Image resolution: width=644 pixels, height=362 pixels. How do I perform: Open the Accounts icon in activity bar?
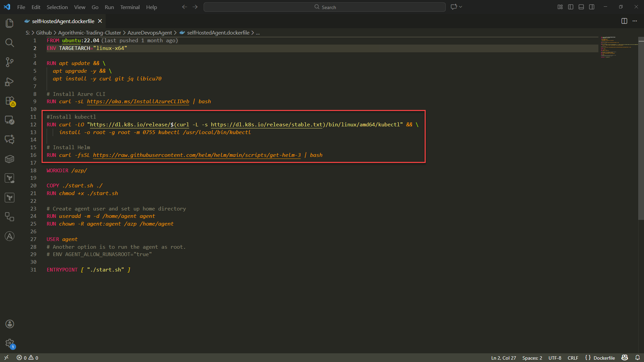pyautogui.click(x=9, y=324)
